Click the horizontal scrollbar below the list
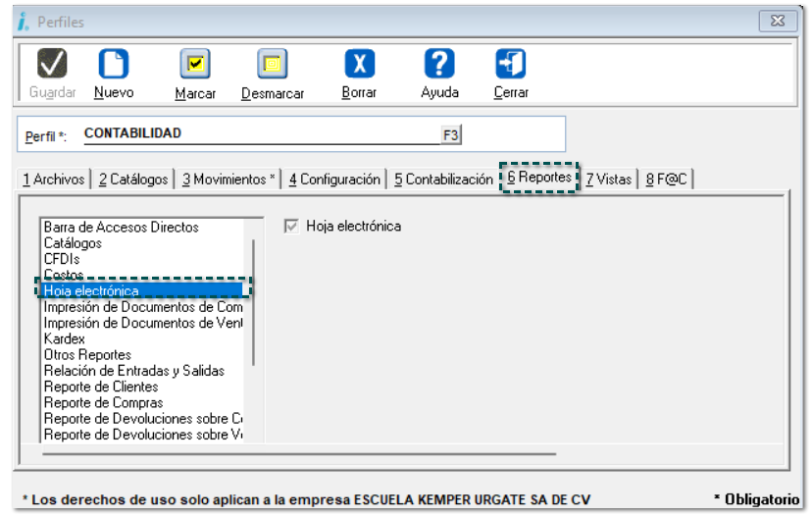Screen dimensions: 812x517 tap(299, 454)
